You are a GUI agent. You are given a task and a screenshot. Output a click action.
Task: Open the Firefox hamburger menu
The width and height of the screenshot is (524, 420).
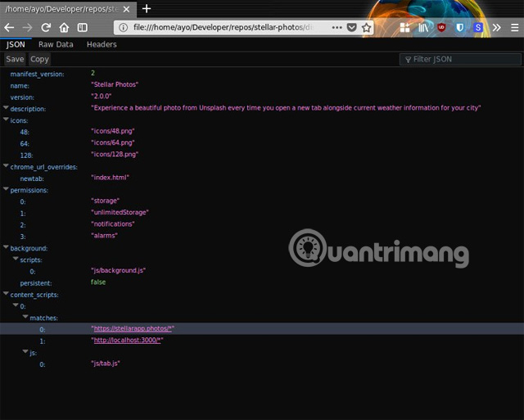pyautogui.click(x=515, y=27)
